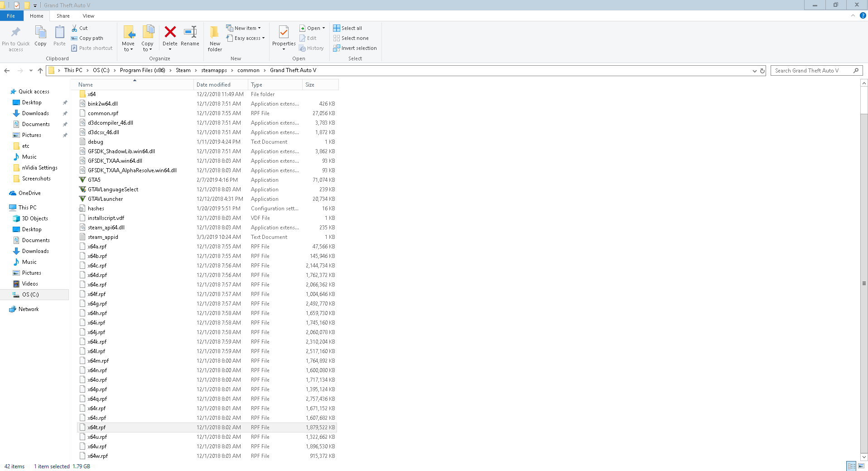Open Explorer Help question mark
Screen dimensions: 868x471
tap(863, 16)
